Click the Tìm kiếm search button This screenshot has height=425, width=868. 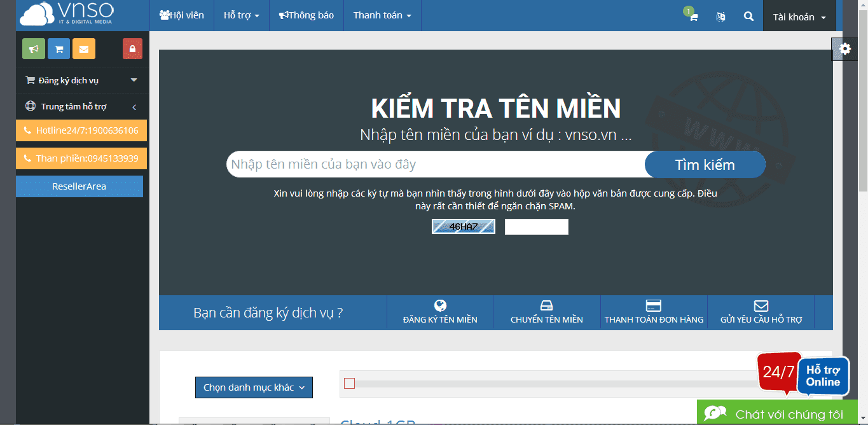pos(705,165)
